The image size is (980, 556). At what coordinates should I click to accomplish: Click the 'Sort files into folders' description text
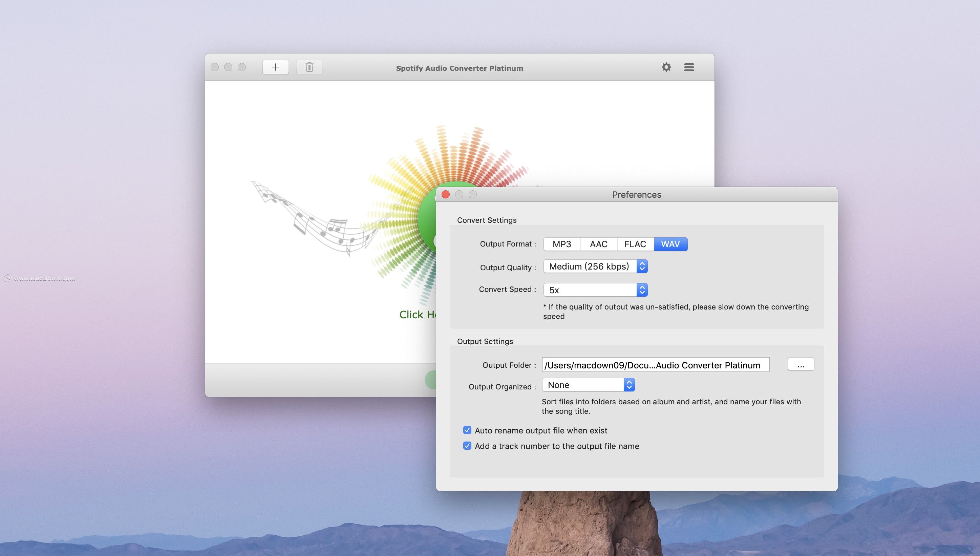671,406
